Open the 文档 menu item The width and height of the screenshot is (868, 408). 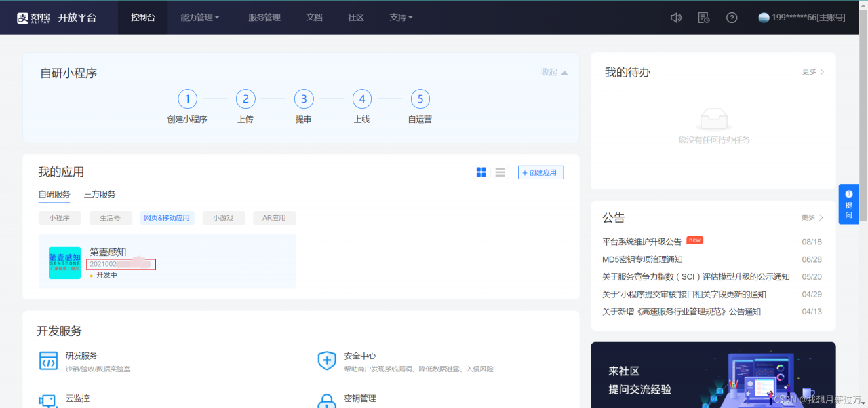click(x=314, y=18)
